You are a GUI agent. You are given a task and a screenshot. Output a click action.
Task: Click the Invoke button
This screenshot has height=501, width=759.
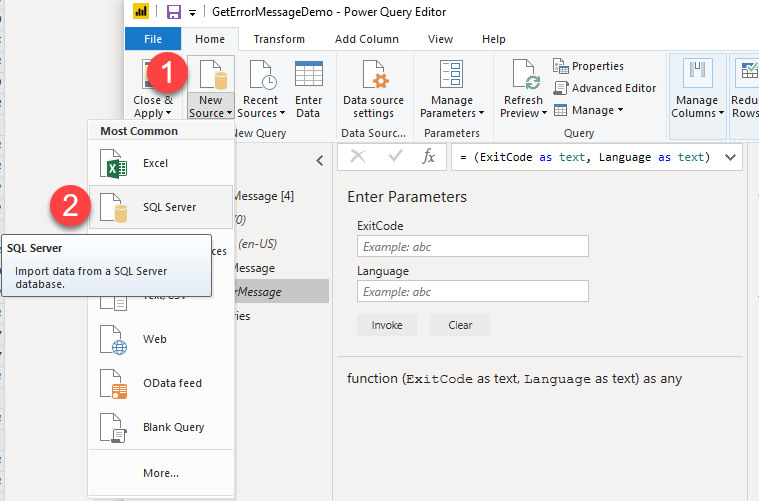(387, 325)
